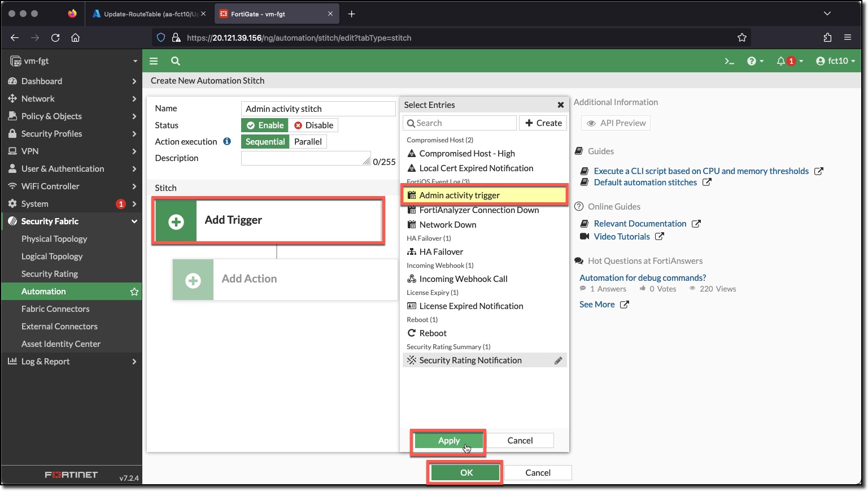Open the fct10 user menu
Image resolution: width=868 pixels, height=491 pixels.
835,61
